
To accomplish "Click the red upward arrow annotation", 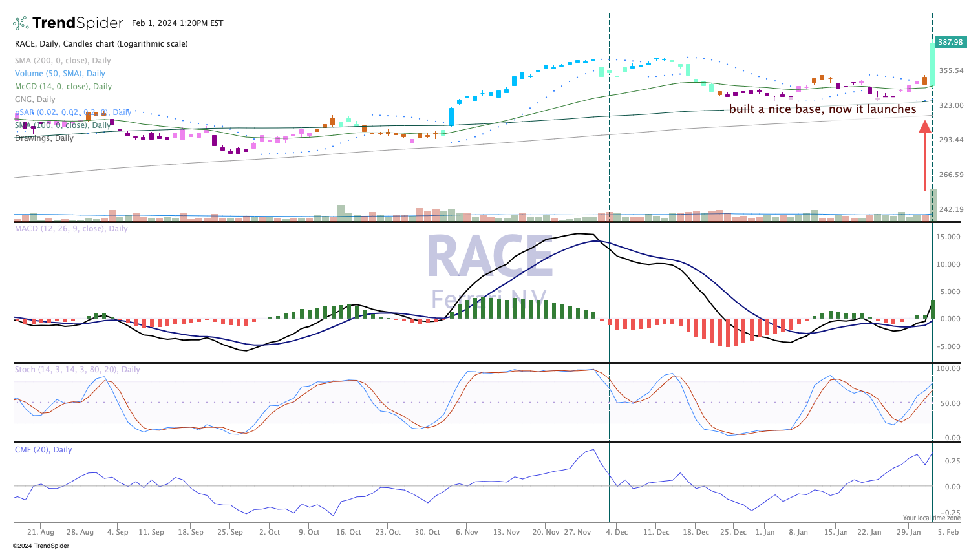I will pyautogui.click(x=925, y=155).
